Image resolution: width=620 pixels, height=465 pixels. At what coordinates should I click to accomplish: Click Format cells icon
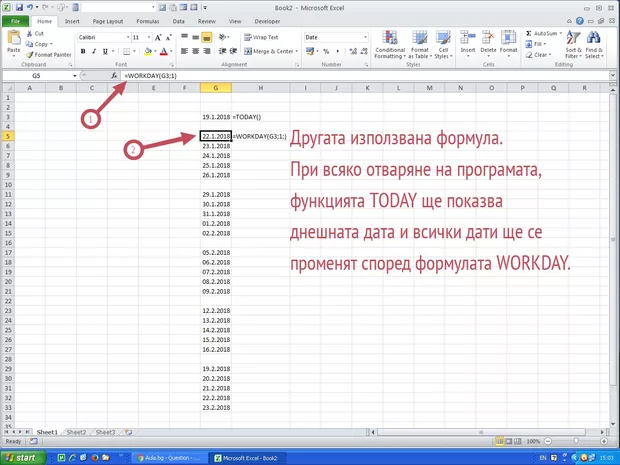coord(508,38)
